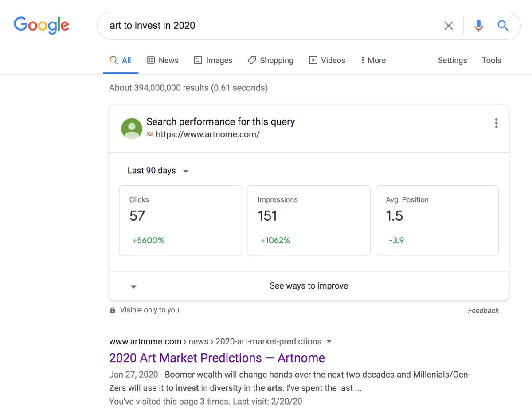Viewport: 532px width, 410px height.
Task: Open the dropdown arrow next to artnome result URL
Action: pyautogui.click(x=329, y=342)
